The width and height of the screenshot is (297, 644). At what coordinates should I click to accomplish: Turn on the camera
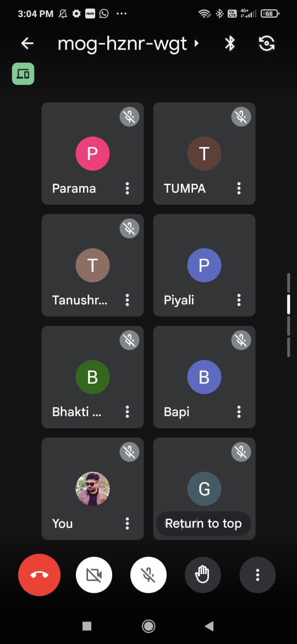94,575
